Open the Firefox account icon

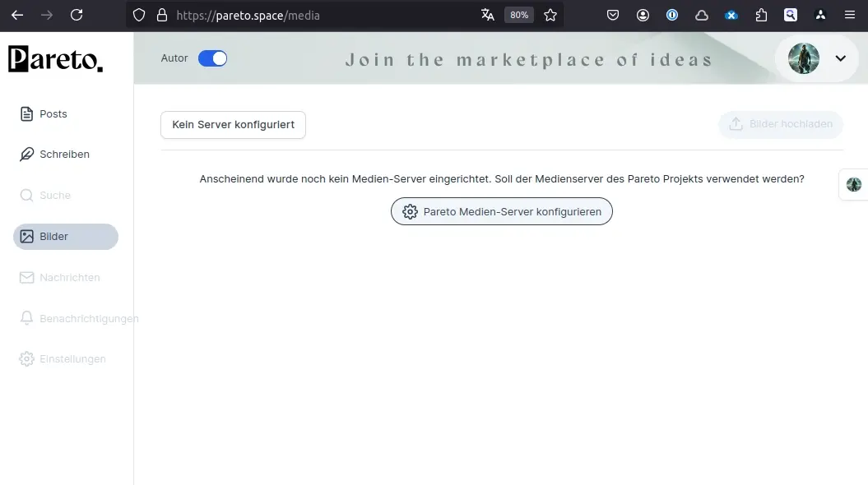(643, 15)
